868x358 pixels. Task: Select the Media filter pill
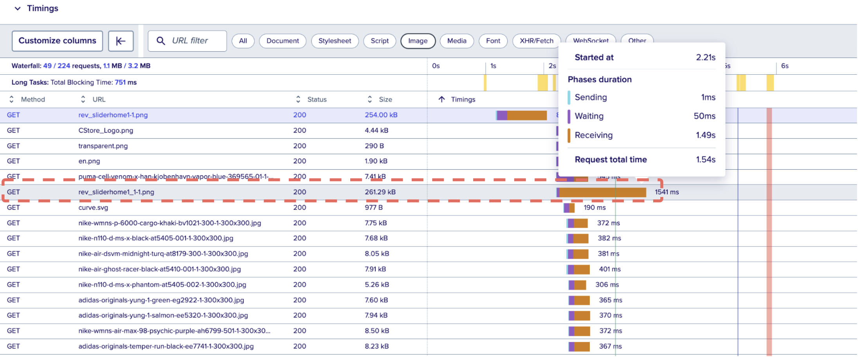coord(457,41)
